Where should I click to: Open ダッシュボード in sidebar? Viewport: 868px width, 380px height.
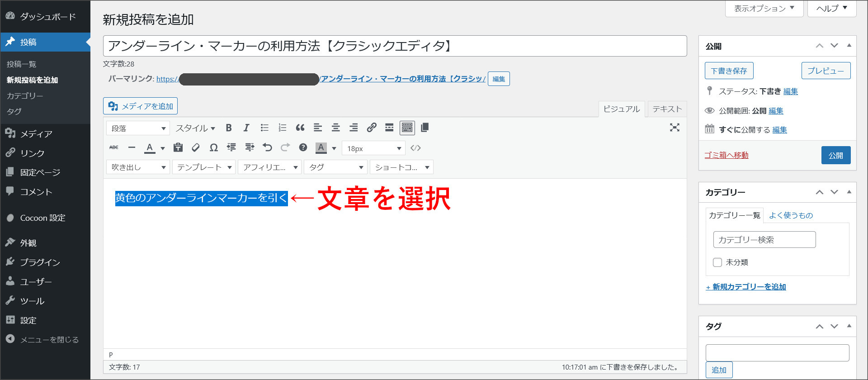tap(45, 17)
